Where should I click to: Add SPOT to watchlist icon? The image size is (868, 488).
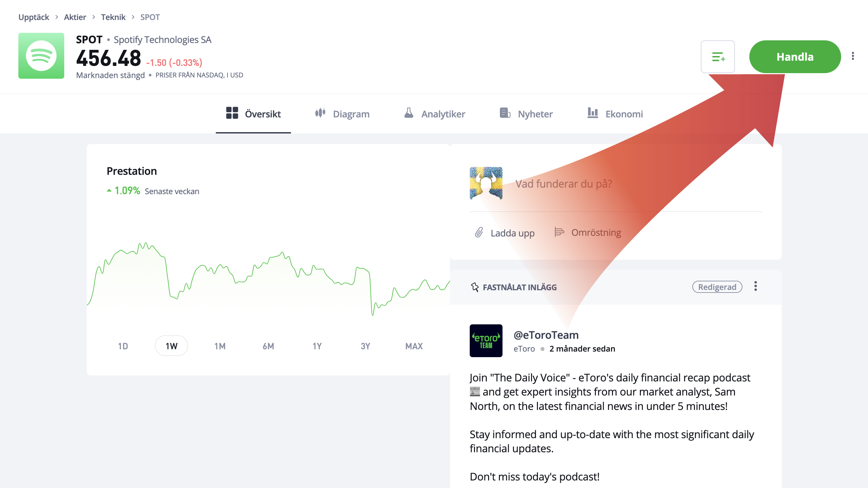click(718, 57)
